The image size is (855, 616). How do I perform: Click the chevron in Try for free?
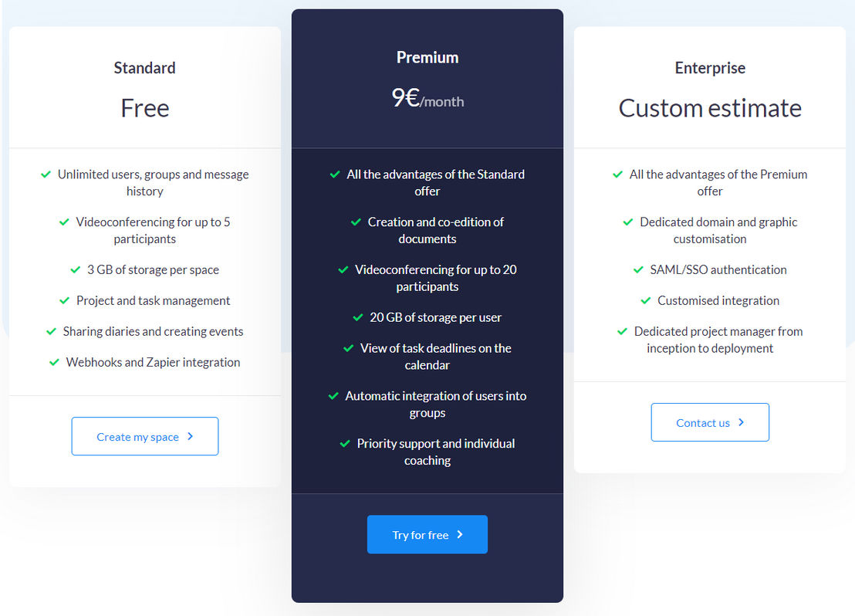460,534
